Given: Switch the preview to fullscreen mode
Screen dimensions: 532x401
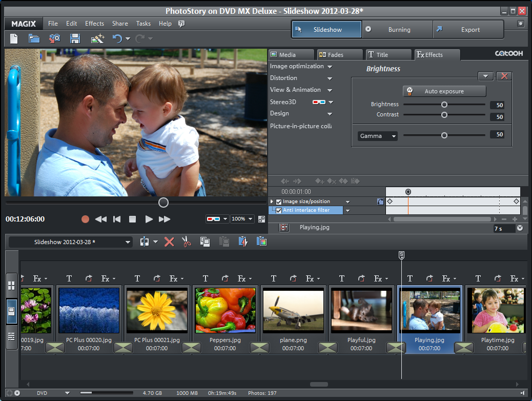Looking at the screenshot, I should [x=261, y=219].
